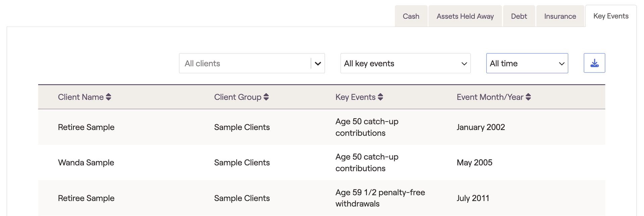Sort by Event Month/Year column arrows
This screenshot has width=644, height=216.
click(528, 97)
